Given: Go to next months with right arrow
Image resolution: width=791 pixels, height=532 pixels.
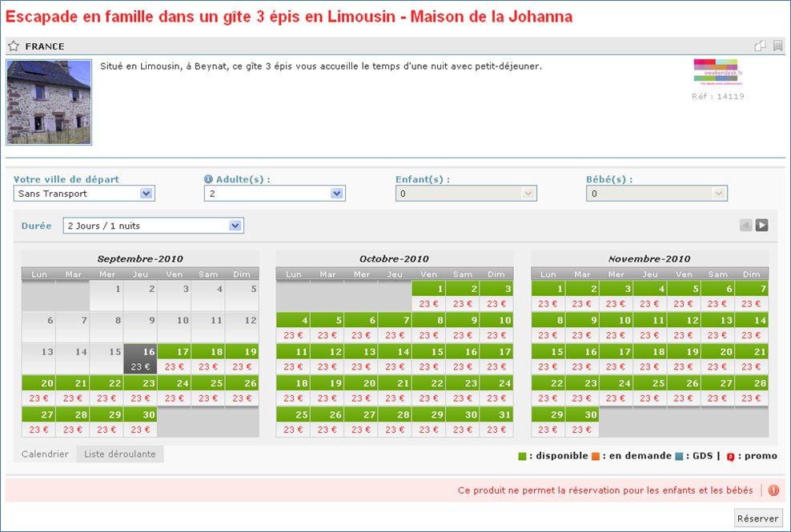Looking at the screenshot, I should coord(762,226).
